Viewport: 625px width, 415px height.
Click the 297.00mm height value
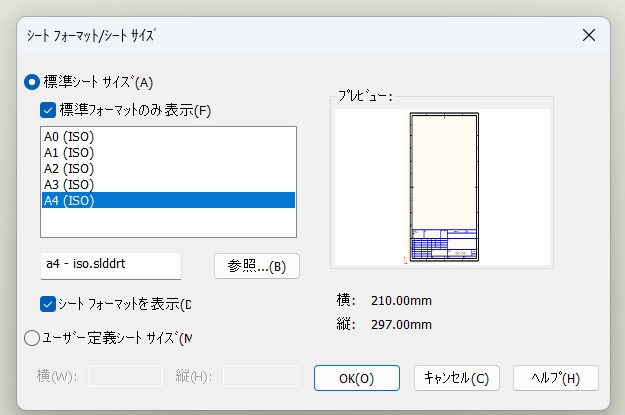[x=401, y=325]
